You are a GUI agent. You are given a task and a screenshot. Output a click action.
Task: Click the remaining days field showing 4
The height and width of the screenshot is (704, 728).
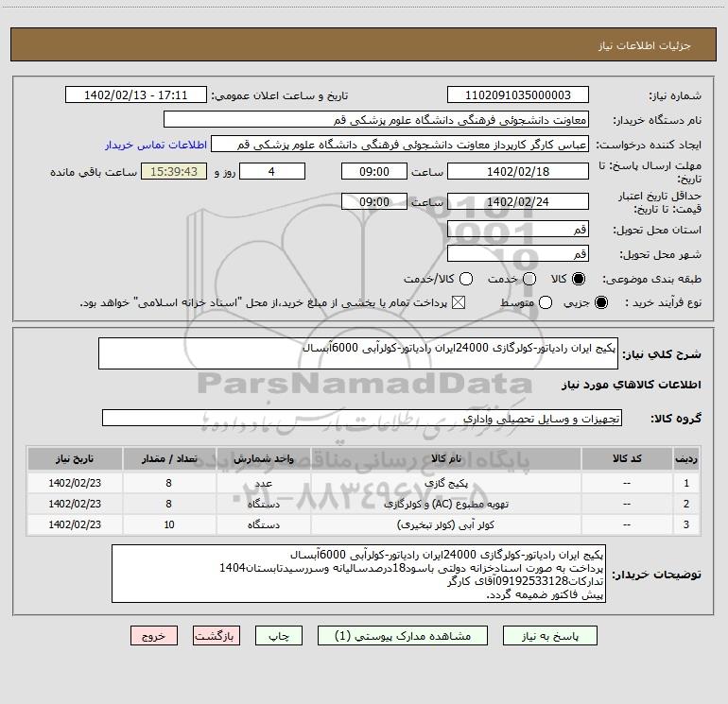coord(272,171)
